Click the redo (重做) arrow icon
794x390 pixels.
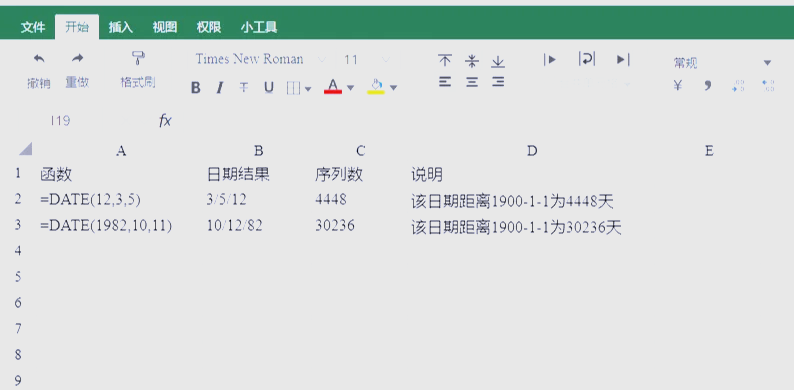pyautogui.click(x=77, y=59)
